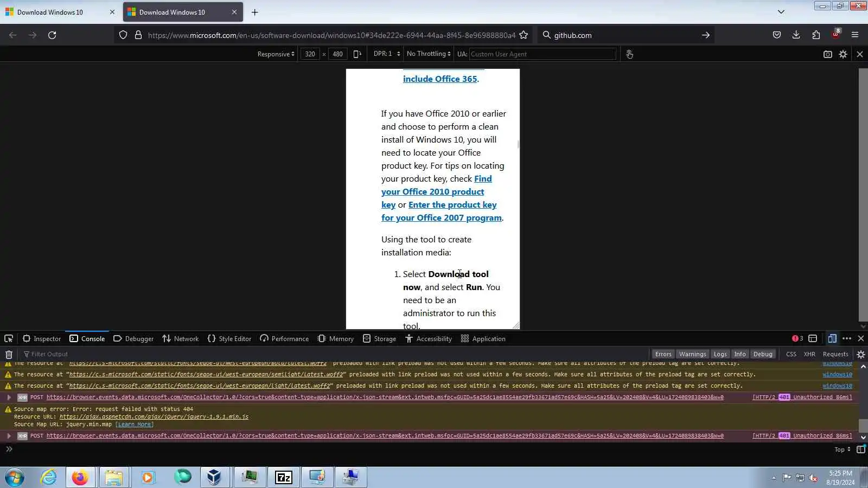
Task: Open the Top context selector dropdown
Action: [842, 450]
